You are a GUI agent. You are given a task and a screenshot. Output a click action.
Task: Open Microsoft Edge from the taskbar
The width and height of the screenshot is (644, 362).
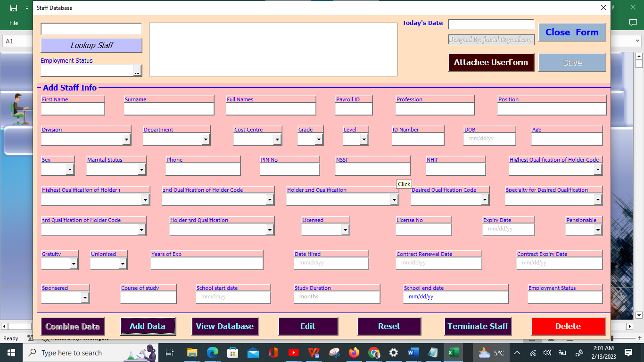tap(213, 353)
